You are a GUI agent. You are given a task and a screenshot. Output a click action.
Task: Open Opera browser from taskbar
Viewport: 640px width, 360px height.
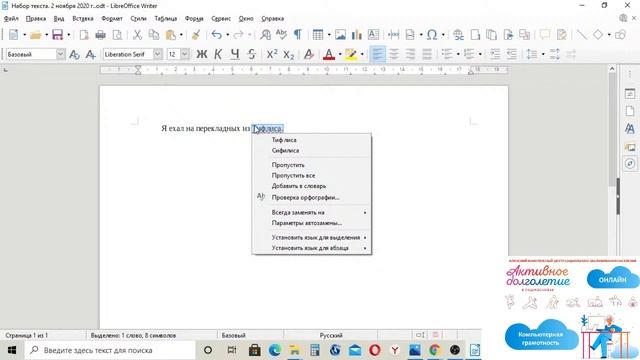[x=375, y=350]
